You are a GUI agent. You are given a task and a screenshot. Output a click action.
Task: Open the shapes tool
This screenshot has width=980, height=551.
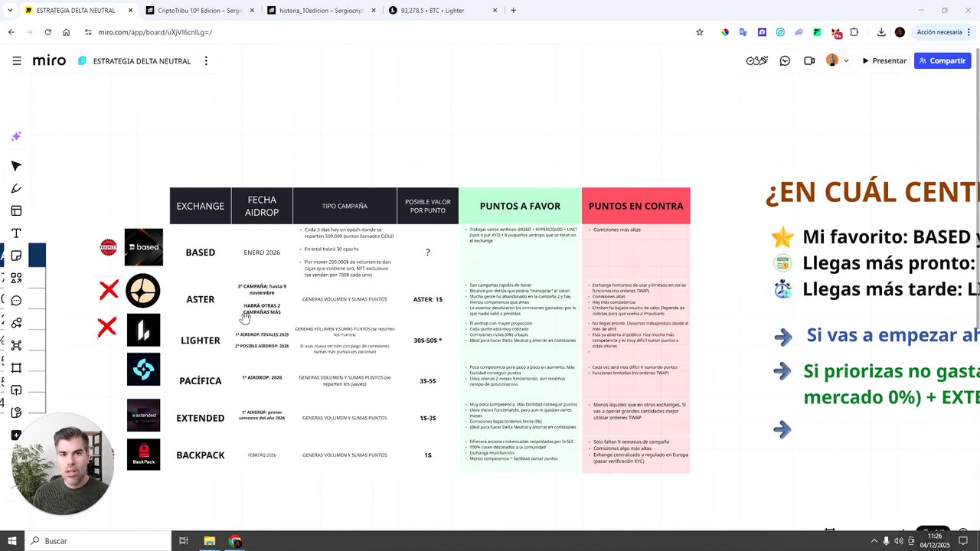point(16,278)
